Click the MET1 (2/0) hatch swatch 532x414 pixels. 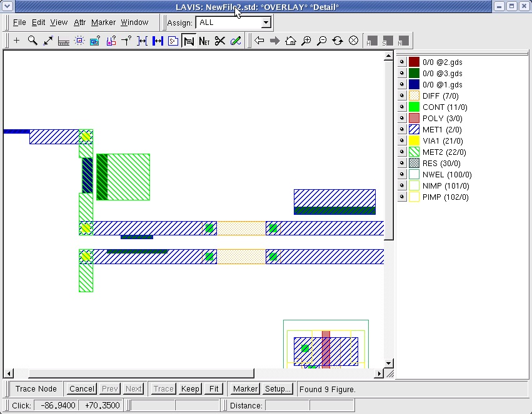[414, 129]
